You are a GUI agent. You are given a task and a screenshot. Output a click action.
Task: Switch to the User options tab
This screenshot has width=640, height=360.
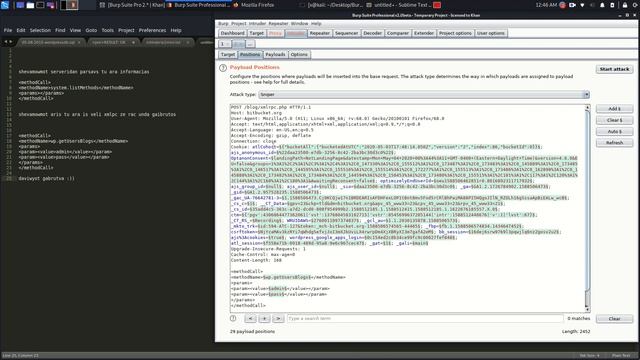(x=491, y=33)
